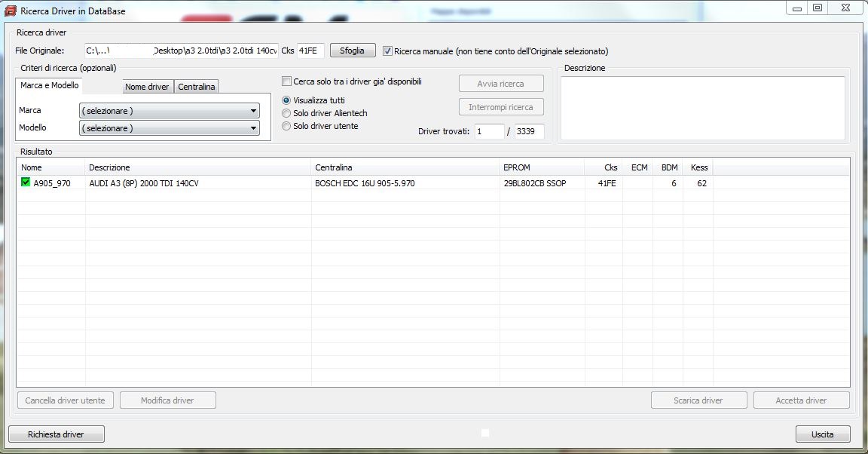Open the Marca dropdown
The width and height of the screenshot is (868, 454).
point(170,111)
